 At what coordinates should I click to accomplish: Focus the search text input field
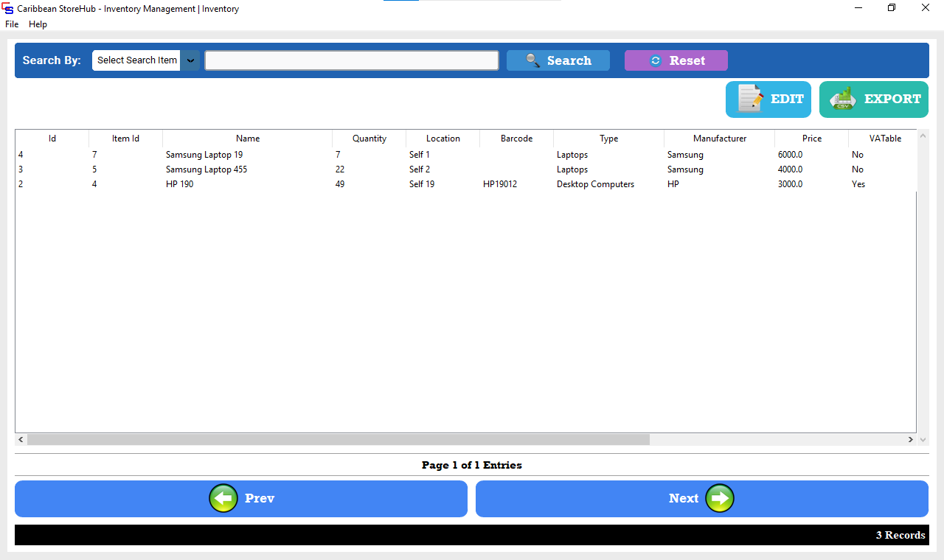point(352,60)
